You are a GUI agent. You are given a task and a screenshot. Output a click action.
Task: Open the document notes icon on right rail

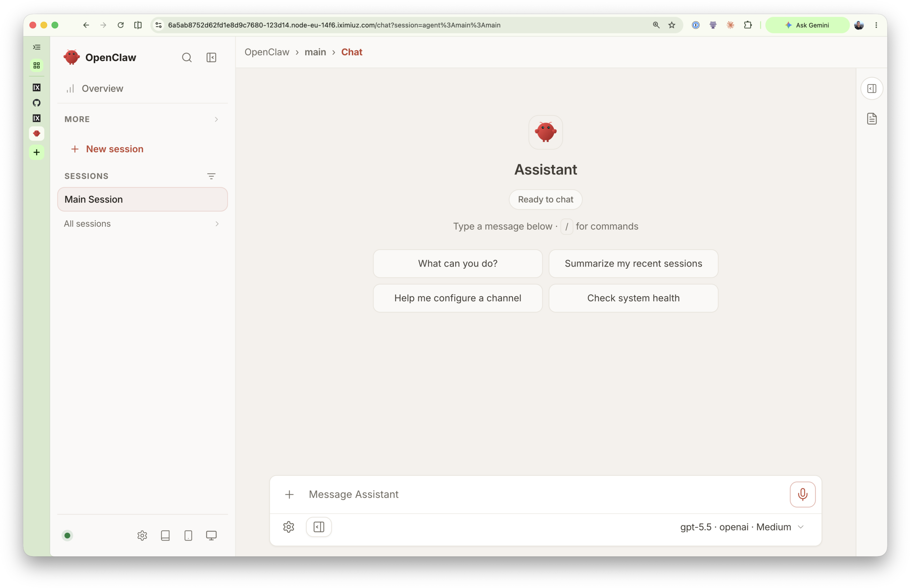point(872,119)
